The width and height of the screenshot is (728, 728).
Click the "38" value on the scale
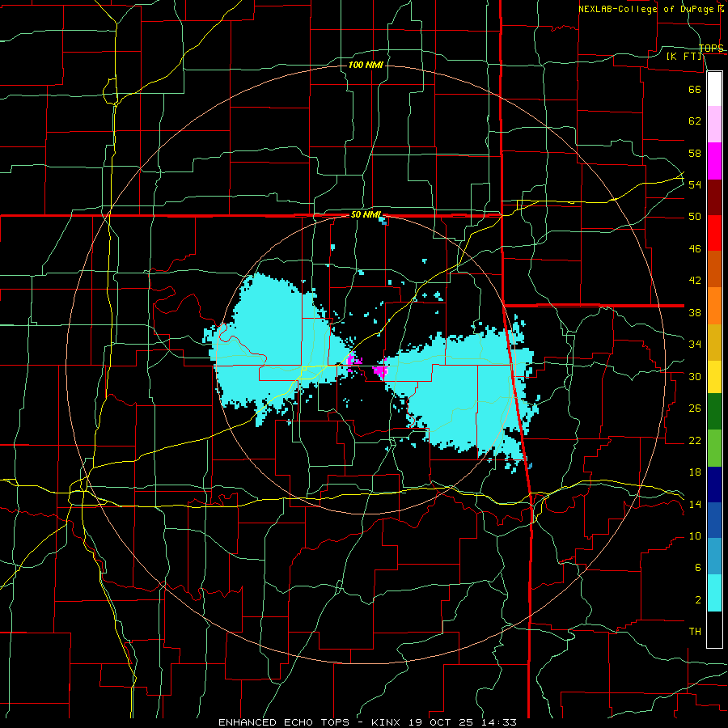[x=695, y=312]
